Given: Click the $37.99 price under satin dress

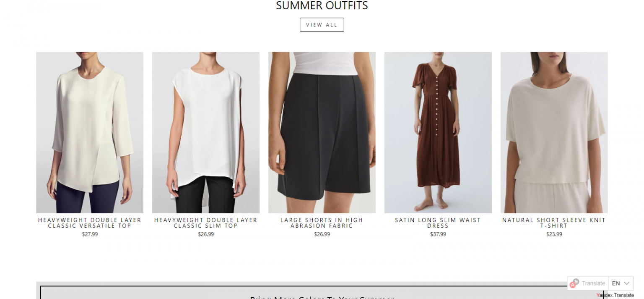Looking at the screenshot, I should 438,234.
